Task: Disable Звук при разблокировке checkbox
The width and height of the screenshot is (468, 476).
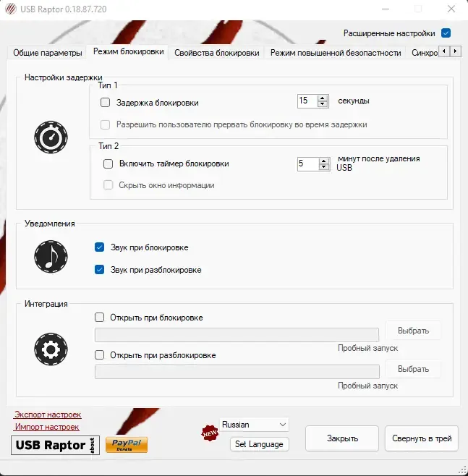Action: tap(99, 270)
